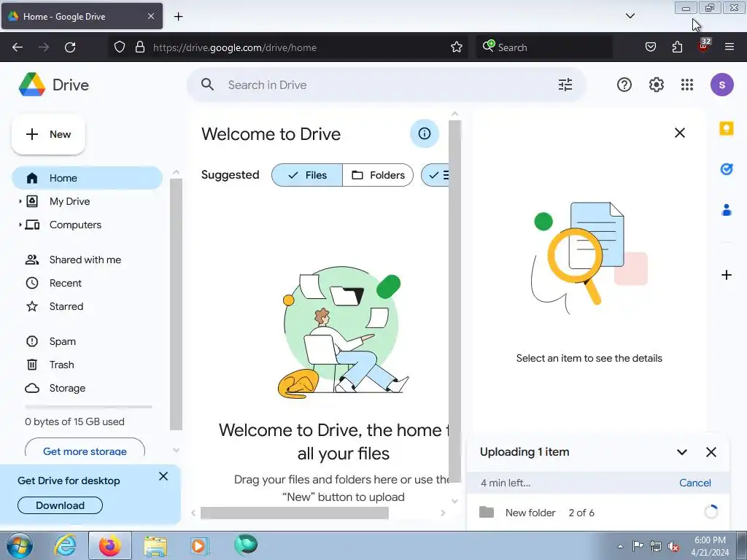Screen dimensions: 747x560
Task: Open Trash view
Action: [x=88, y=365]
